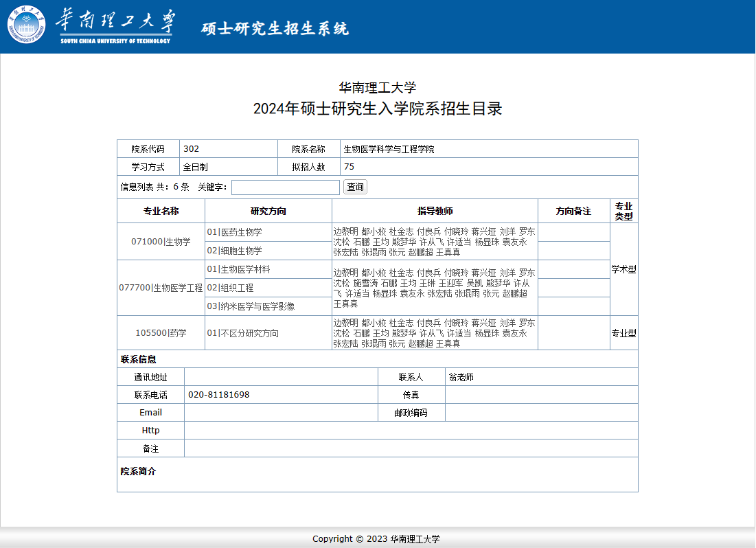Click the 指导教师 column header

(435, 211)
